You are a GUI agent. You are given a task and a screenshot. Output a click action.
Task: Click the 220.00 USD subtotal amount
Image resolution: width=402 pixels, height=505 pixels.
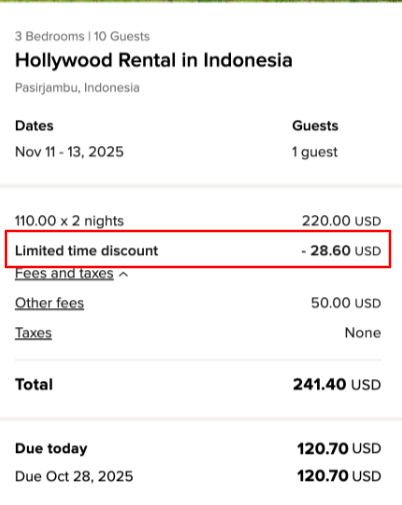[341, 221]
